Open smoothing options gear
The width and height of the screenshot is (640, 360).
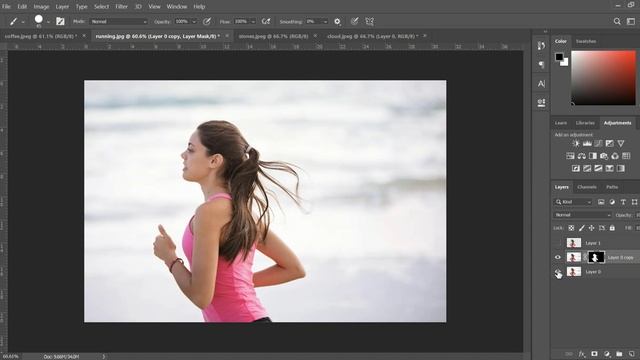tap(337, 22)
